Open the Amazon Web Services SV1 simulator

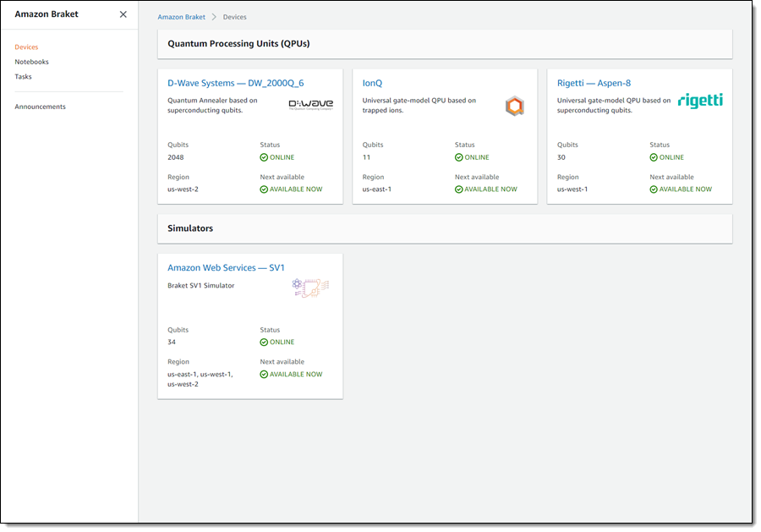[x=226, y=267]
